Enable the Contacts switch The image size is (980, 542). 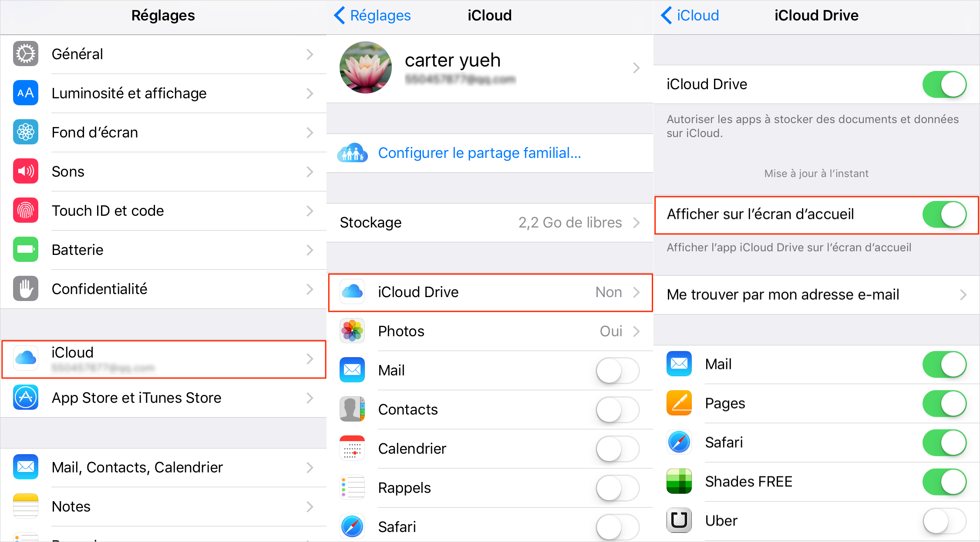tap(618, 410)
